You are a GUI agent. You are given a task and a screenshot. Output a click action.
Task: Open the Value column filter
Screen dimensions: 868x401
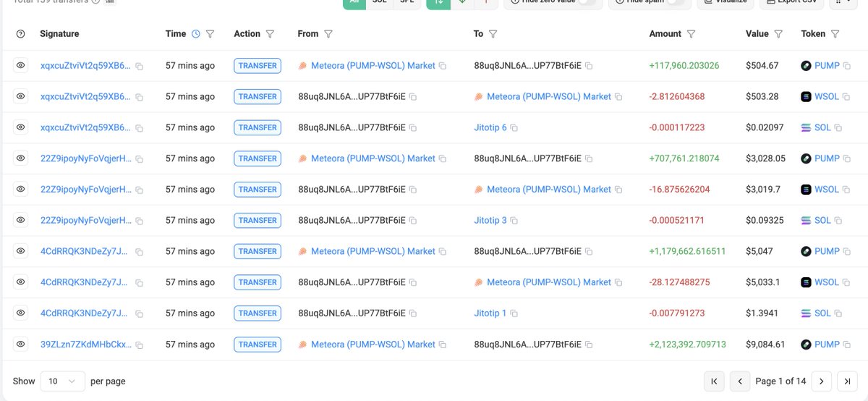coord(778,34)
